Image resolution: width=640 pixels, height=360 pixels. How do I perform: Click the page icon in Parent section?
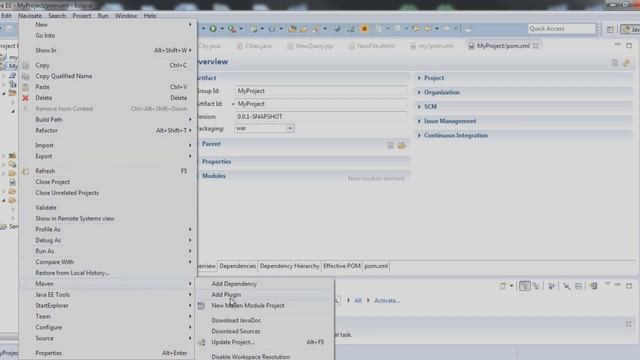[390, 145]
